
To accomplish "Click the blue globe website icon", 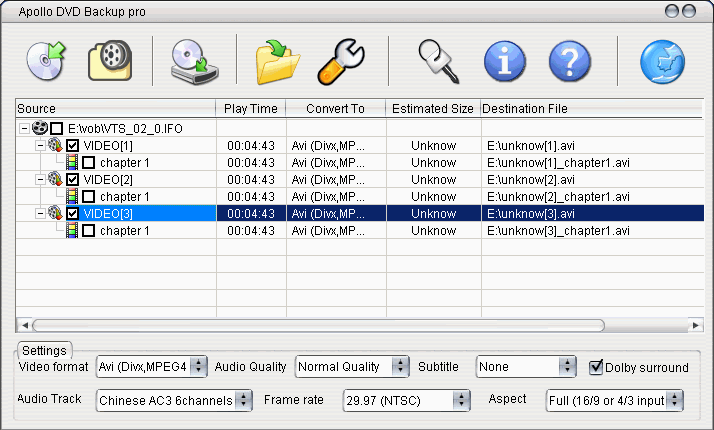I will pos(661,60).
